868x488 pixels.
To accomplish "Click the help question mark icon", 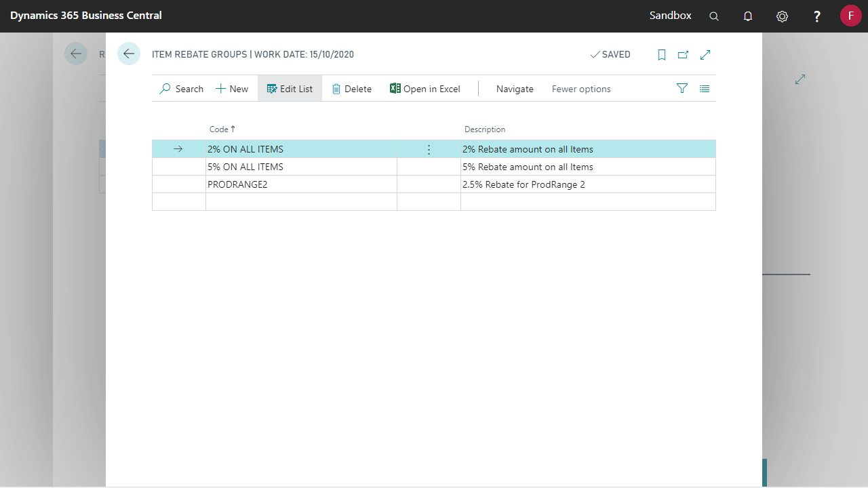I will [817, 16].
